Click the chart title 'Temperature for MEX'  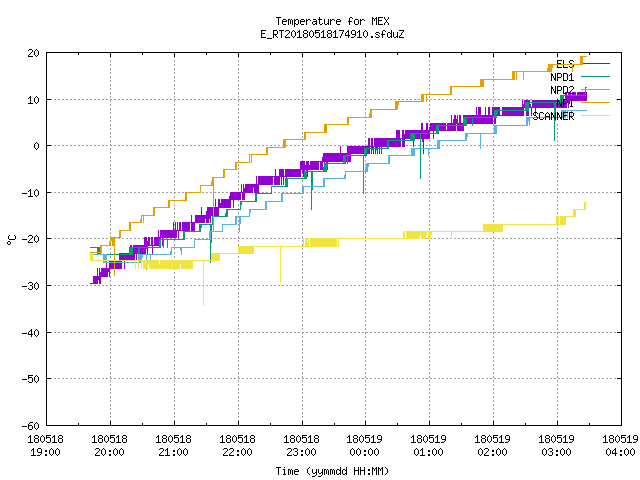pos(332,21)
